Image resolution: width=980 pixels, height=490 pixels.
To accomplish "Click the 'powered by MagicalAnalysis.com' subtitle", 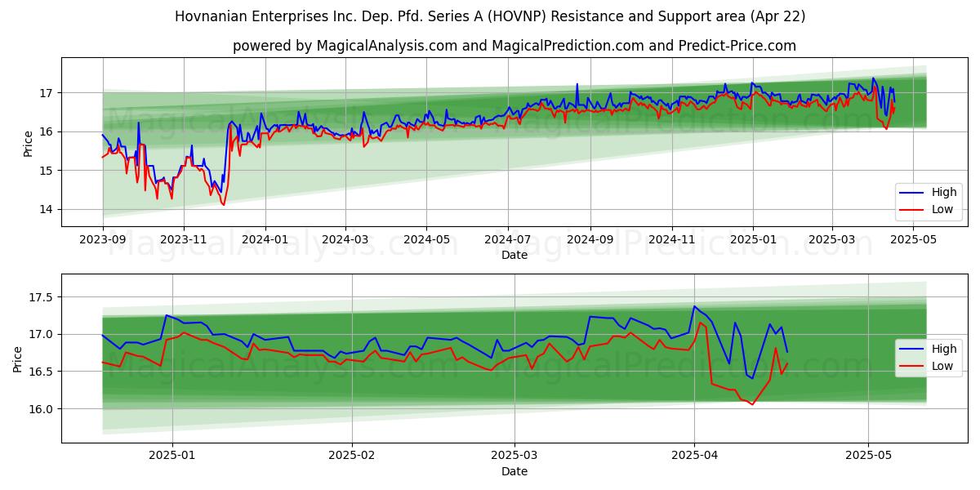I will (514, 46).
